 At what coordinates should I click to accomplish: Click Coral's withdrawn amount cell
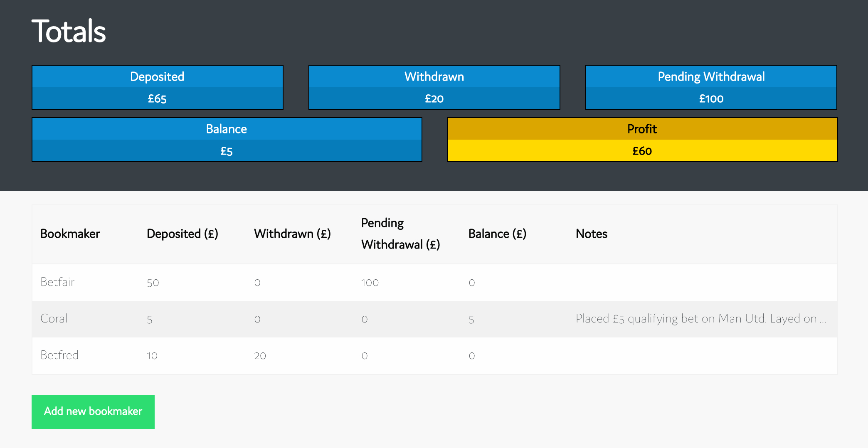click(257, 319)
